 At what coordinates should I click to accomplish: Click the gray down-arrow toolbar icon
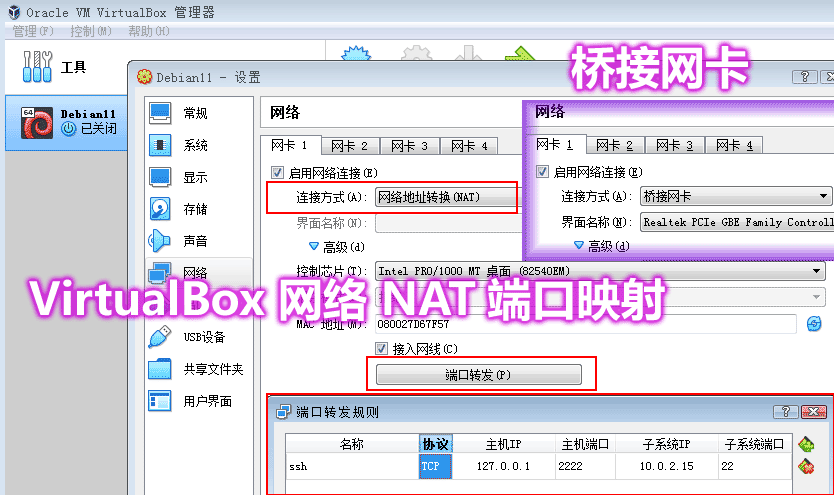click(x=468, y=53)
